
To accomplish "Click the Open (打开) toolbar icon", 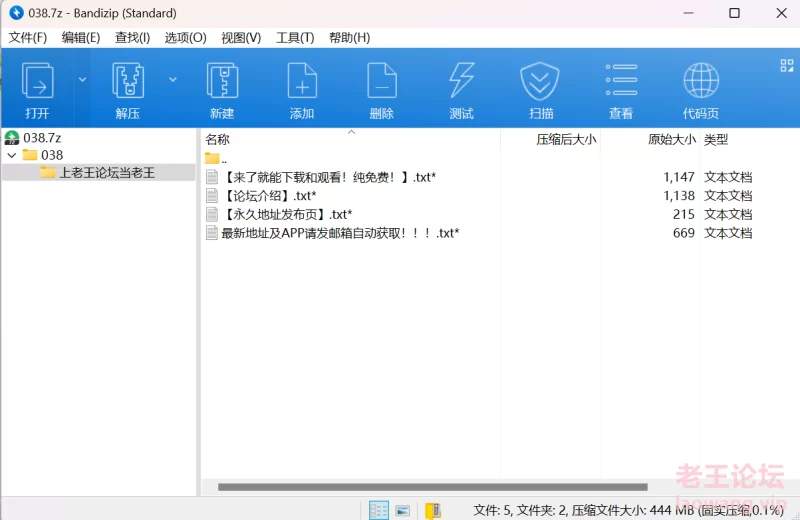I will (37, 81).
